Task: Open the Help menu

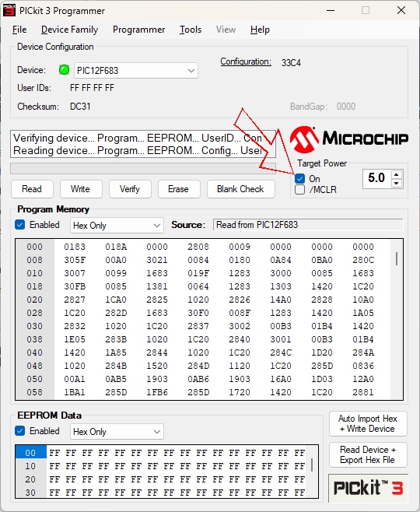Action: coord(260,30)
